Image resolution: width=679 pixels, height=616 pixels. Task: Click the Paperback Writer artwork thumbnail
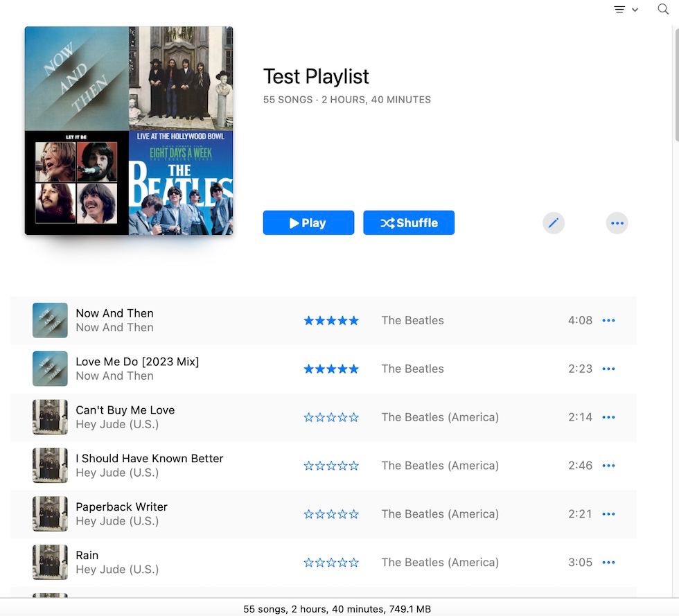pyautogui.click(x=50, y=513)
